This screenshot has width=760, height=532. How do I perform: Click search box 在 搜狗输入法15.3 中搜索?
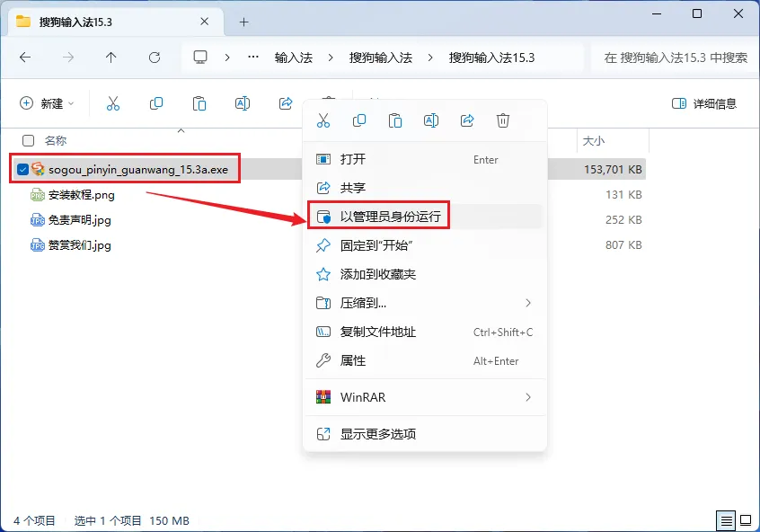click(x=675, y=58)
